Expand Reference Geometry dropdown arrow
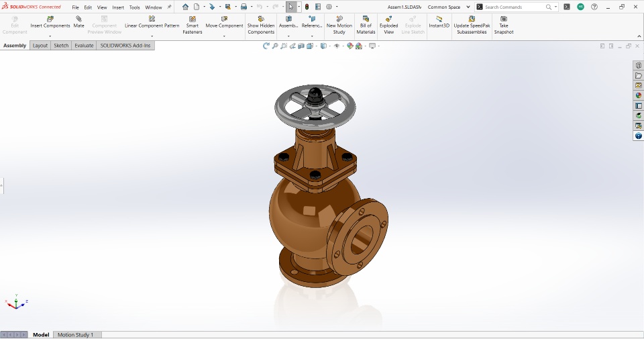Screen dimensions: 644x339 click(x=312, y=36)
